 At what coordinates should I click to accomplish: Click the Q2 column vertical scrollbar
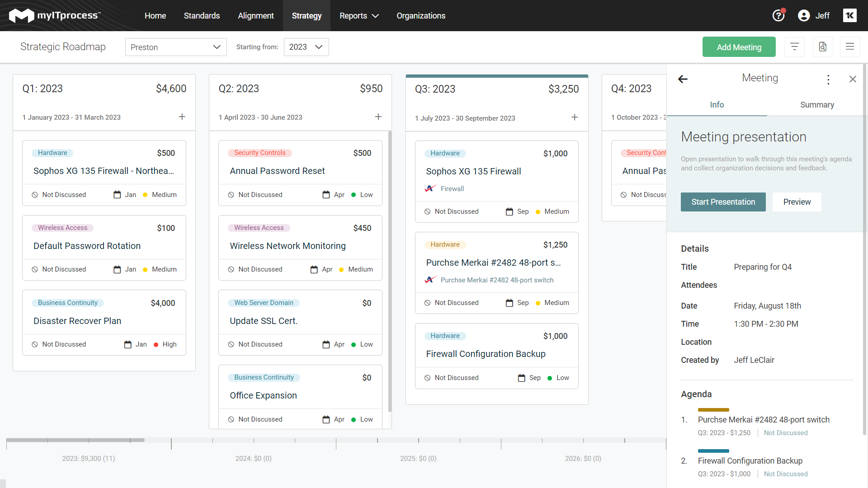click(390, 271)
